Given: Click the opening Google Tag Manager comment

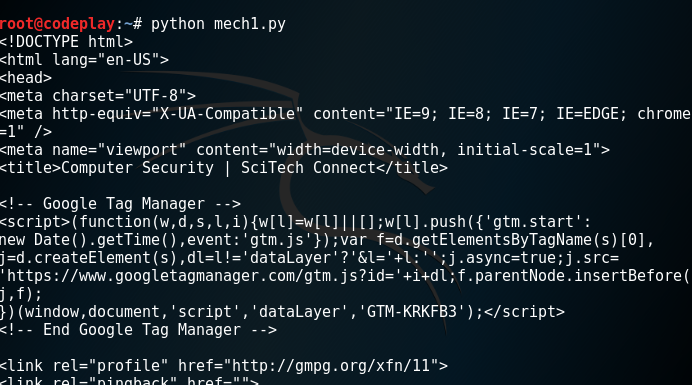Looking at the screenshot, I should point(120,204).
